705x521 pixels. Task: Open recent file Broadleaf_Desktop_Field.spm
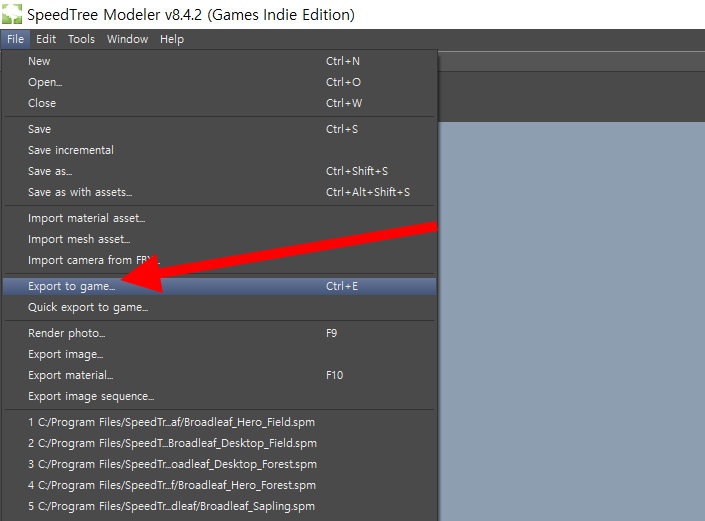(x=219, y=443)
